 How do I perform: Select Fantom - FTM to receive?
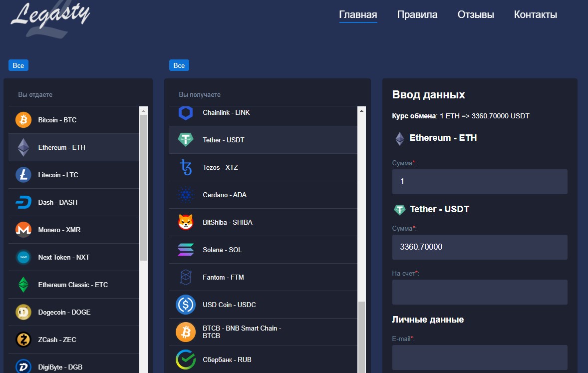pyautogui.click(x=263, y=277)
